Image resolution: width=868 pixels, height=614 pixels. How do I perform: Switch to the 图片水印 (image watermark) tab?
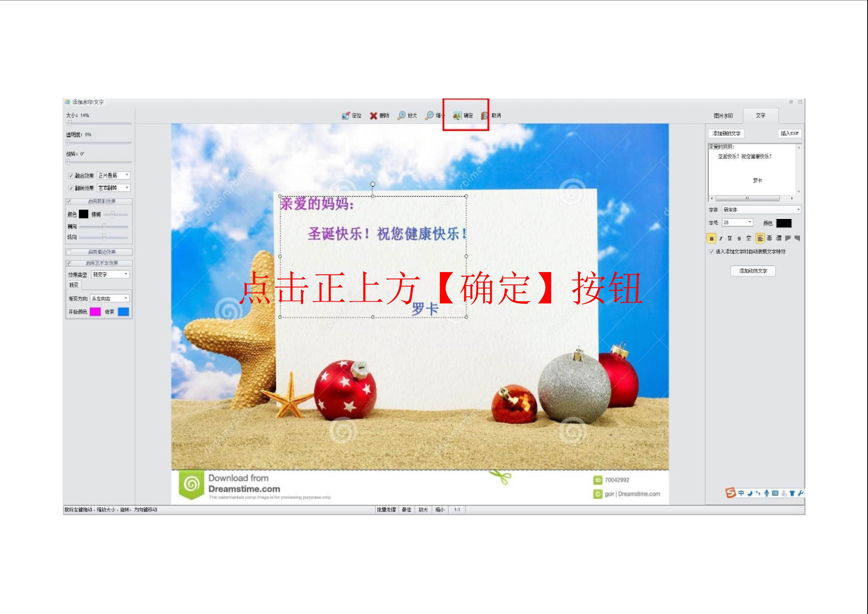723,116
